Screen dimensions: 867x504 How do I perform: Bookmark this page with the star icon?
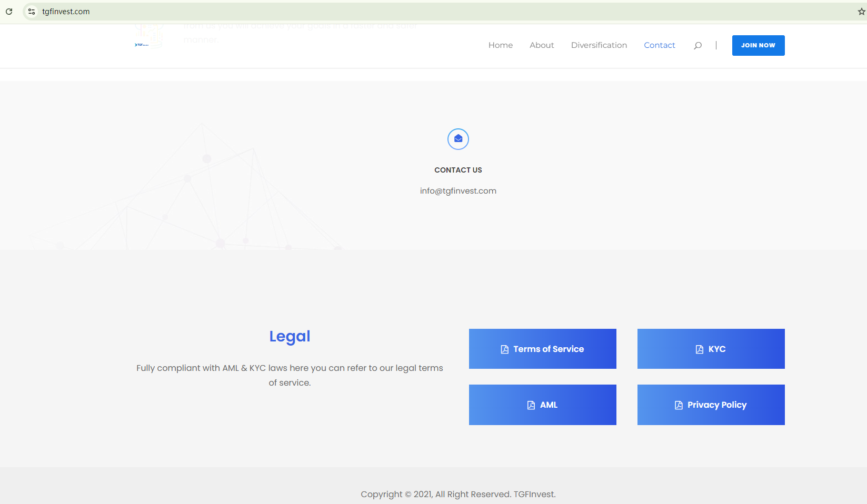click(861, 12)
